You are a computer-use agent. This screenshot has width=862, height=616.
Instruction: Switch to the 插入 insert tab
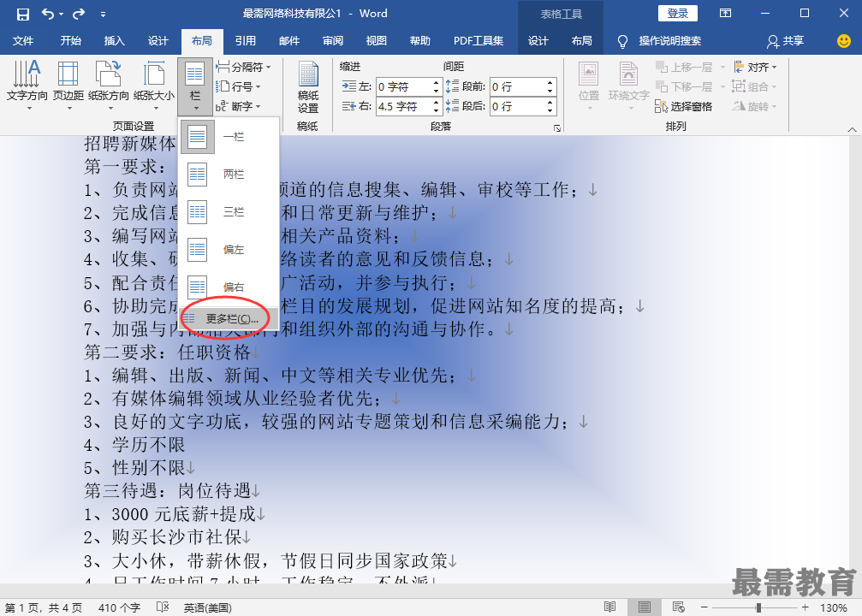click(x=115, y=41)
